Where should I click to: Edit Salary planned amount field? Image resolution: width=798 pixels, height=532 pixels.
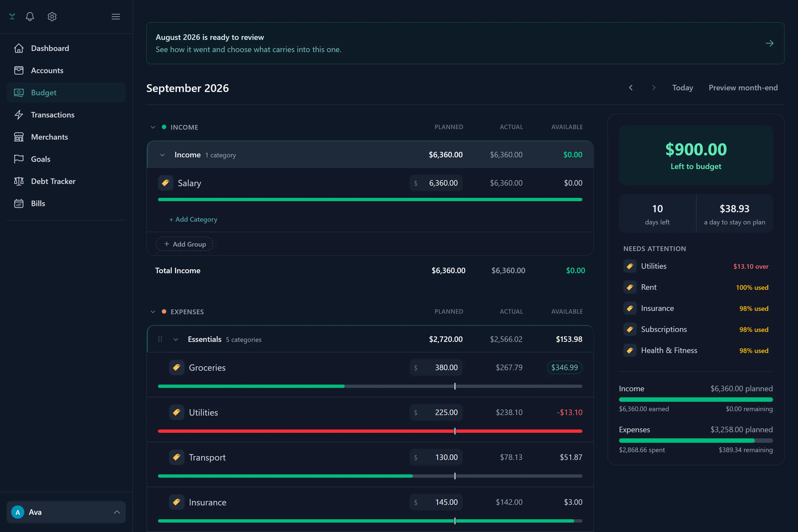[436, 183]
